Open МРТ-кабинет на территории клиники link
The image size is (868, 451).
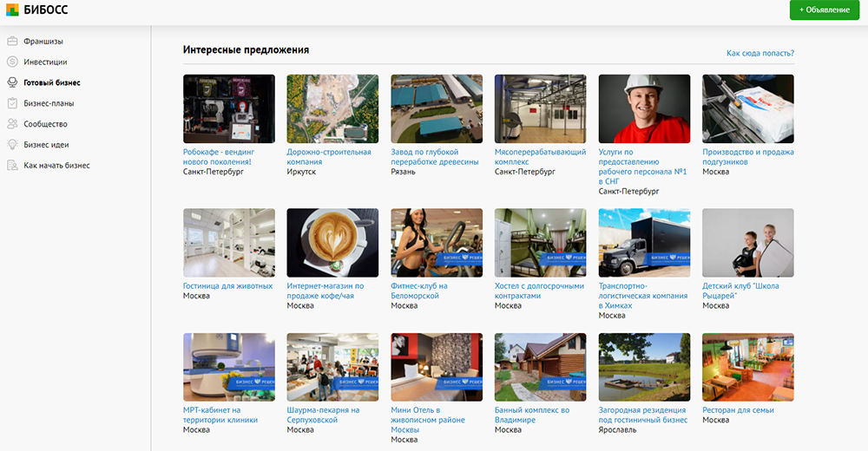(x=220, y=415)
